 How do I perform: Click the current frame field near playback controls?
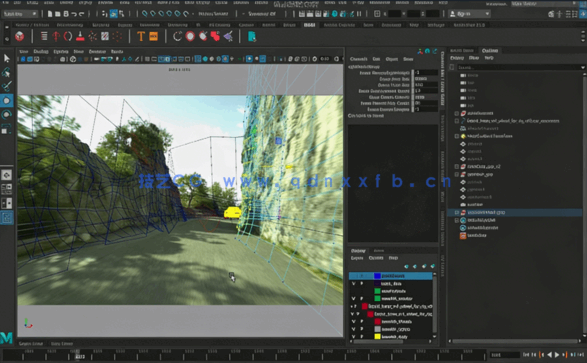click(505, 354)
